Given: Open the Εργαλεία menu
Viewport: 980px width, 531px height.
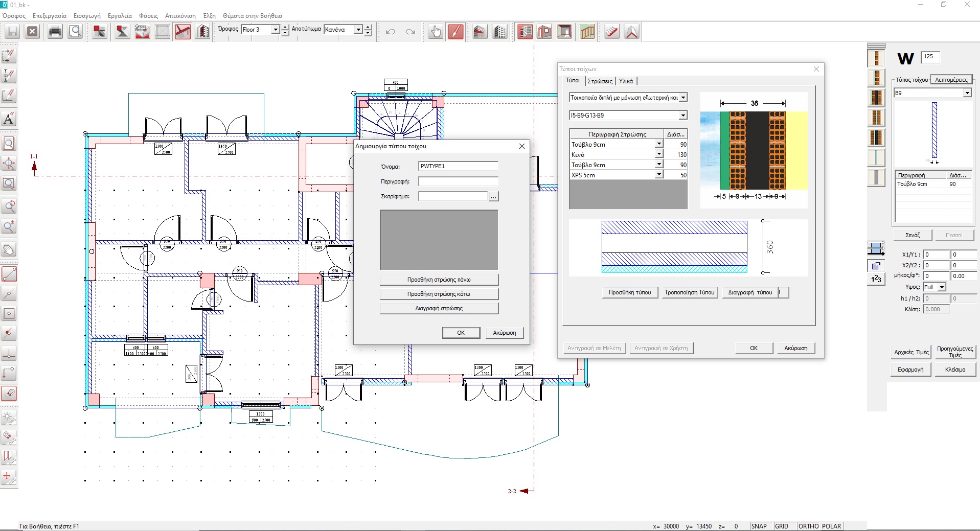Looking at the screenshot, I should click(120, 16).
